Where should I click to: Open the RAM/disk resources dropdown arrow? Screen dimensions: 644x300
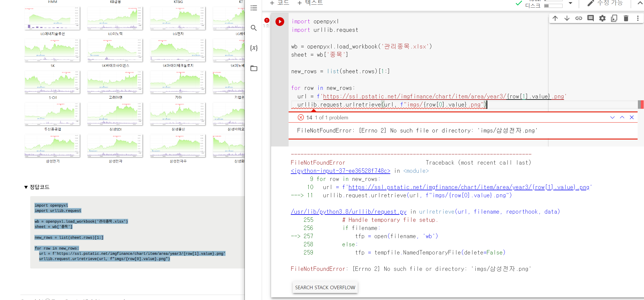[570, 3]
